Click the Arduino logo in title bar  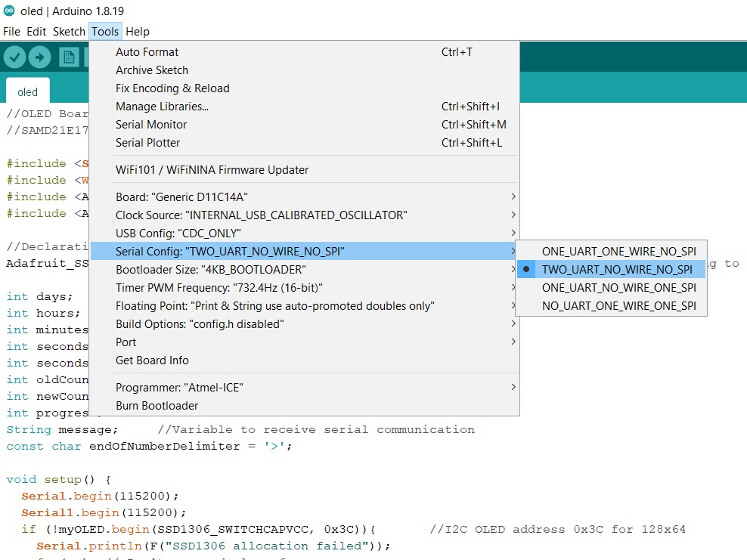pos(8,11)
